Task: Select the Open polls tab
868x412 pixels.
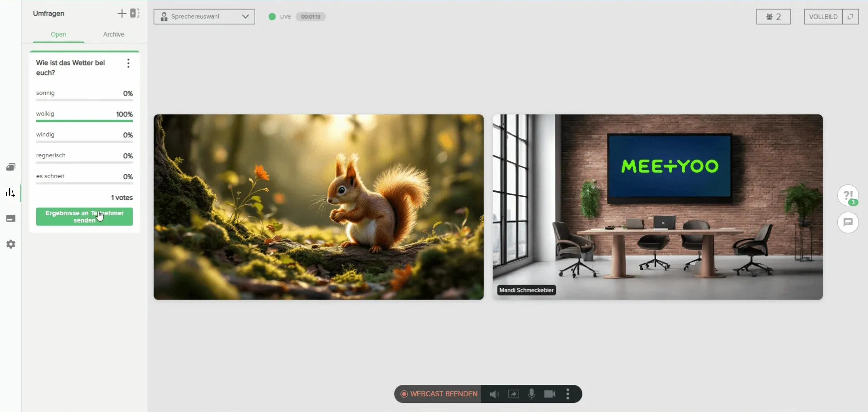Action: click(58, 34)
